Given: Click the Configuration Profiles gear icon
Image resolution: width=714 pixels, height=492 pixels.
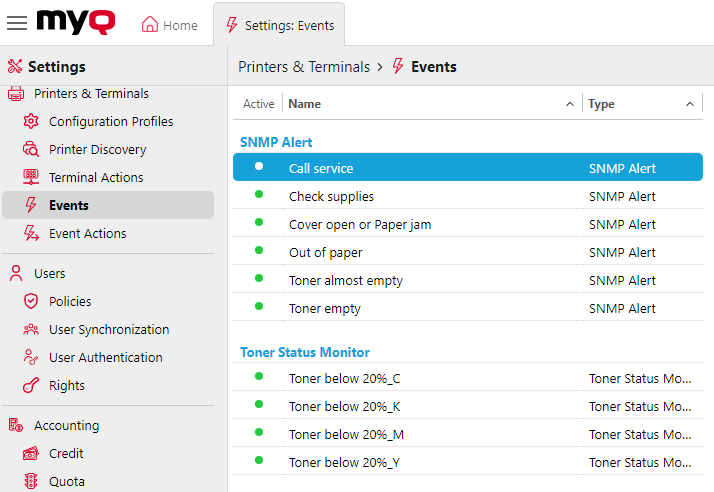Looking at the screenshot, I should click(x=30, y=122).
